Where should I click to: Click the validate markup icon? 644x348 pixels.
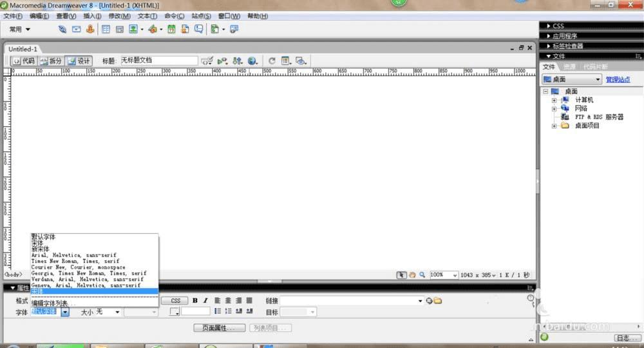[x=222, y=61]
